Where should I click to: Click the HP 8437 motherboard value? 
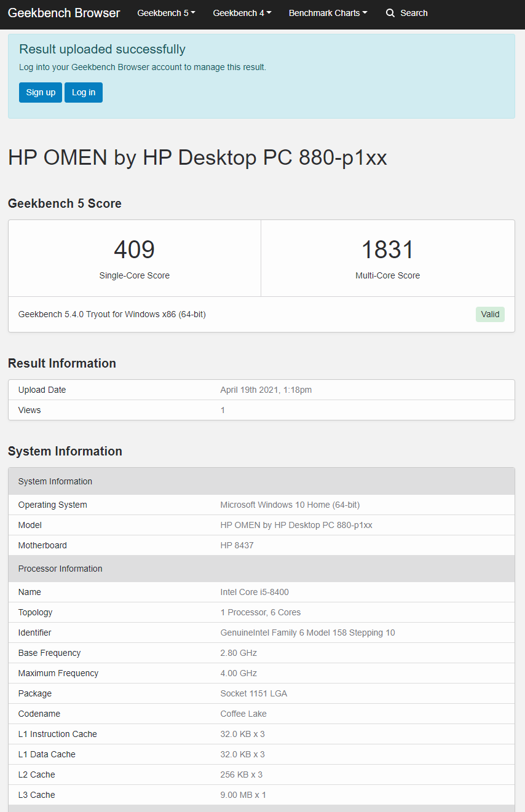pyautogui.click(x=237, y=545)
